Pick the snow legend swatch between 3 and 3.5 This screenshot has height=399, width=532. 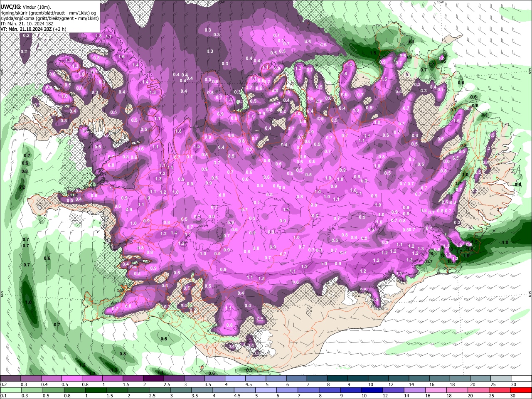click(194, 379)
